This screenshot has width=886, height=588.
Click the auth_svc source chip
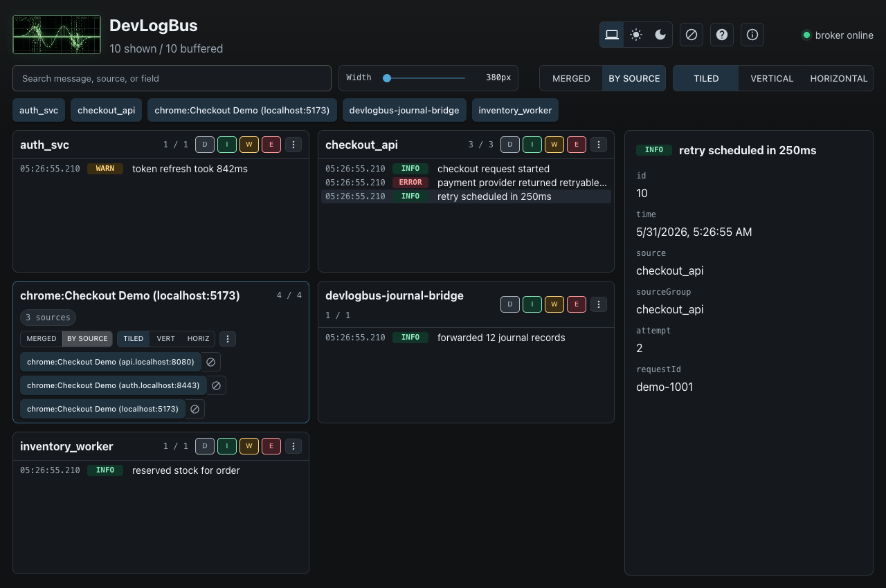[x=39, y=110]
